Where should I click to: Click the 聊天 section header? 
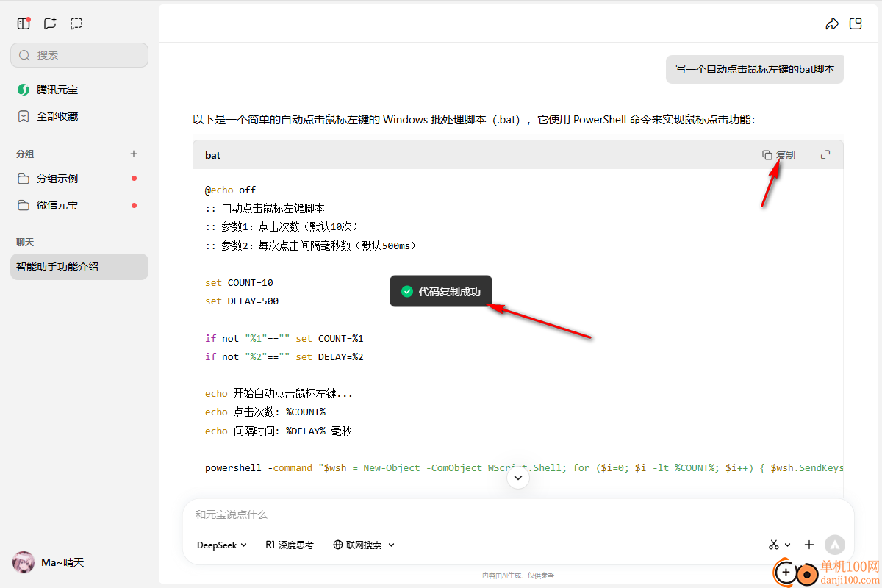pos(26,242)
